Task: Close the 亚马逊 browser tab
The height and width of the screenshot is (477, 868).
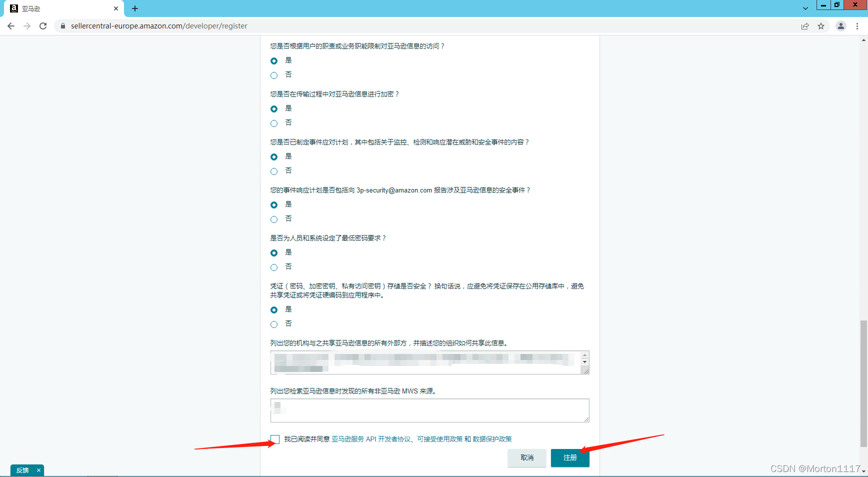Action: coord(116,8)
